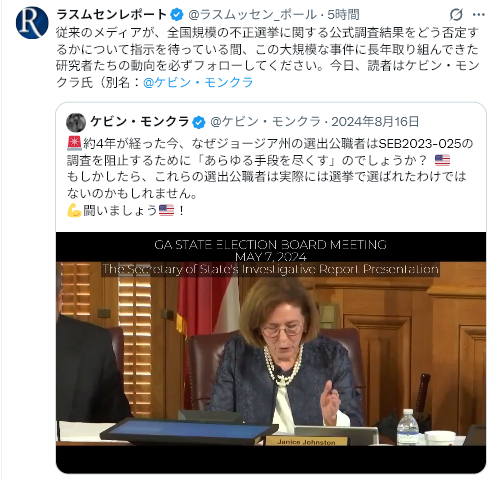Image resolution: width=492 pixels, height=480 pixels.
Task: Click the red siren emoji
Action: pyautogui.click(x=74, y=143)
